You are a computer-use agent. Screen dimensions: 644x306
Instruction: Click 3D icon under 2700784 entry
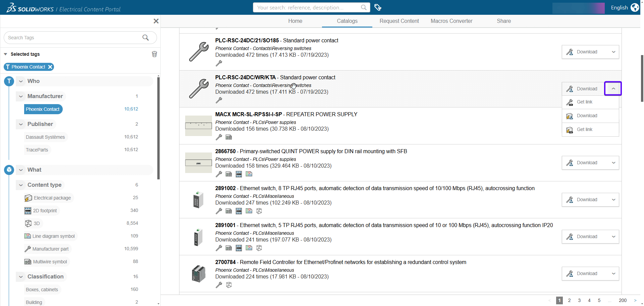[229, 285]
